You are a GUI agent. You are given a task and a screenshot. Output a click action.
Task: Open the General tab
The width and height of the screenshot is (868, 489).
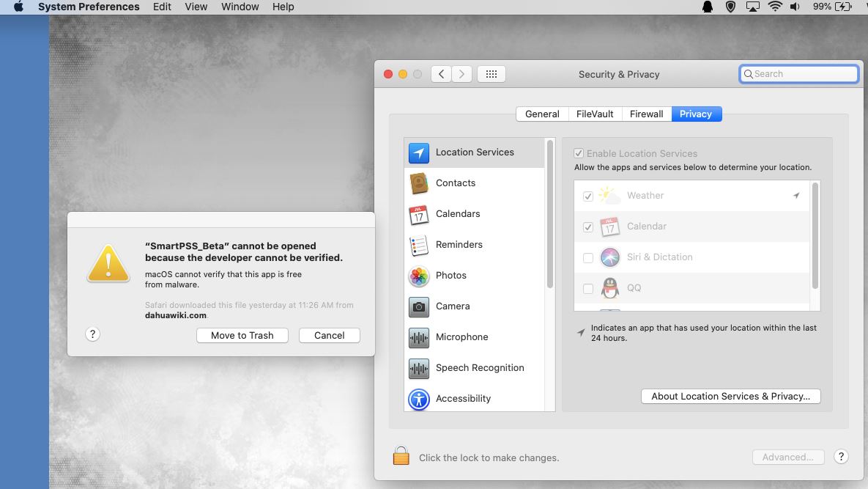pyautogui.click(x=542, y=114)
